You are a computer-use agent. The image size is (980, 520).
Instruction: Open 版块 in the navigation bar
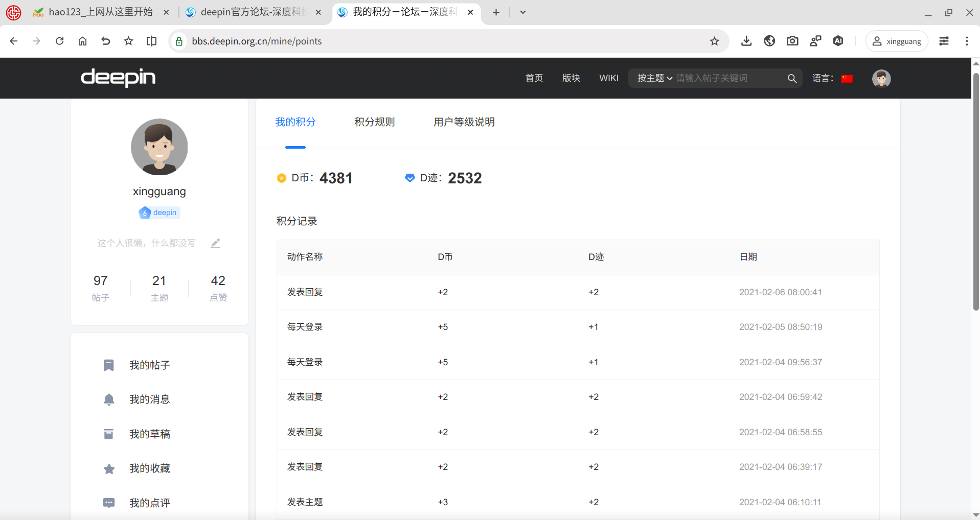571,78
